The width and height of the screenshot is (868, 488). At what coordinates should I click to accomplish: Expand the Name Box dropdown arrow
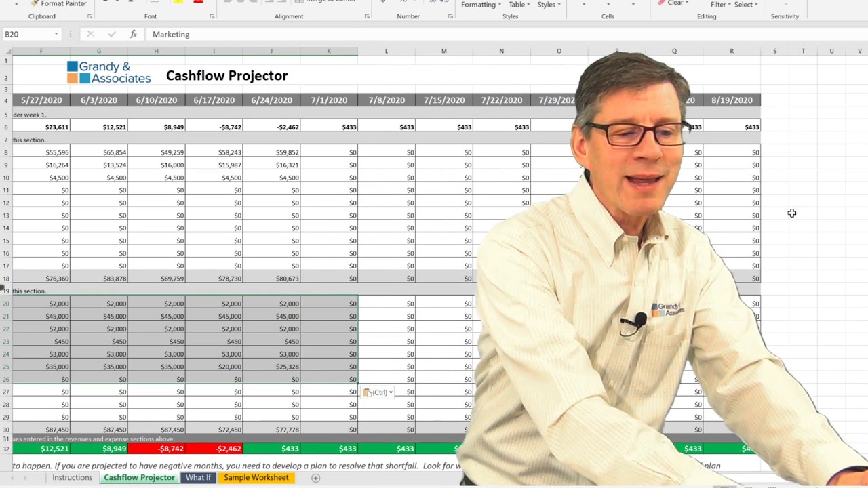point(55,34)
